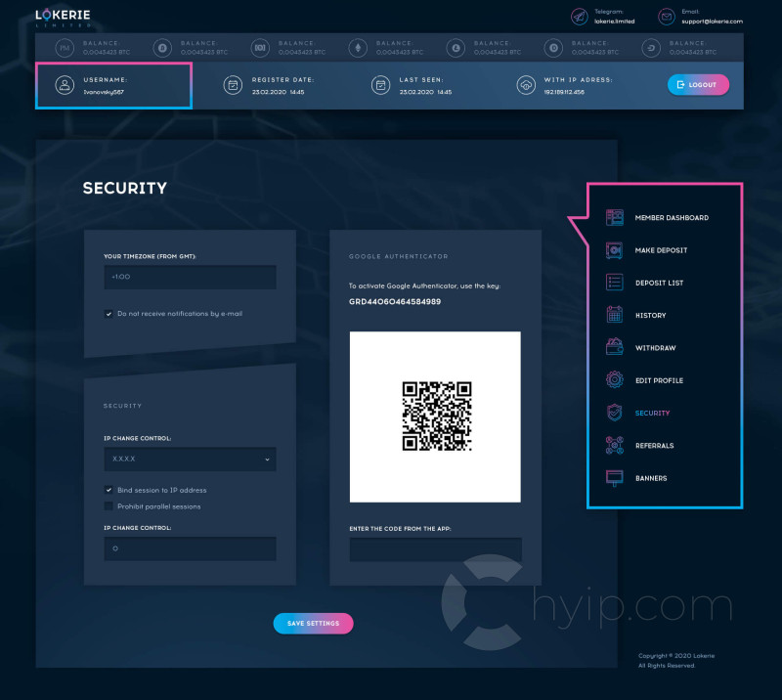Click the History calendar icon in sidebar
This screenshot has height=700, width=782.
point(615,315)
